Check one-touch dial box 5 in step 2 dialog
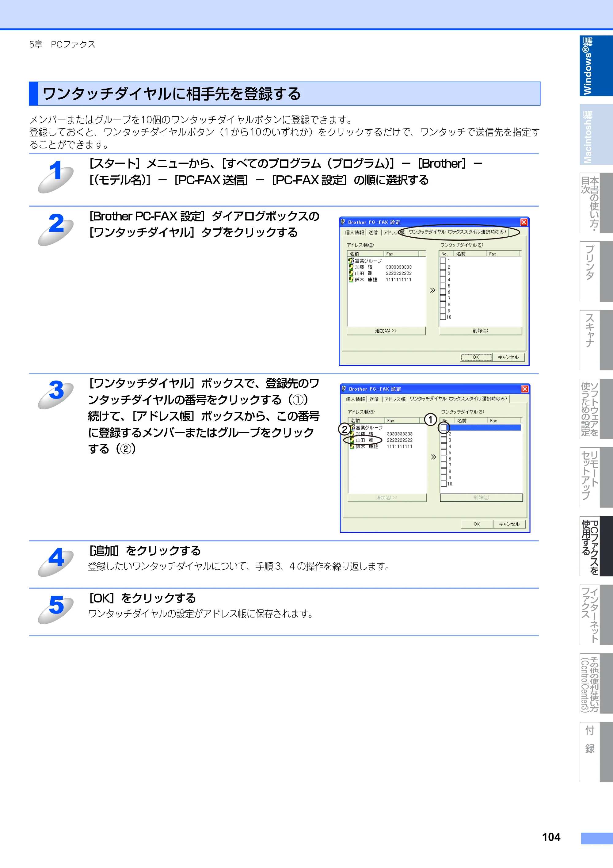The image size is (613, 868). tap(443, 285)
